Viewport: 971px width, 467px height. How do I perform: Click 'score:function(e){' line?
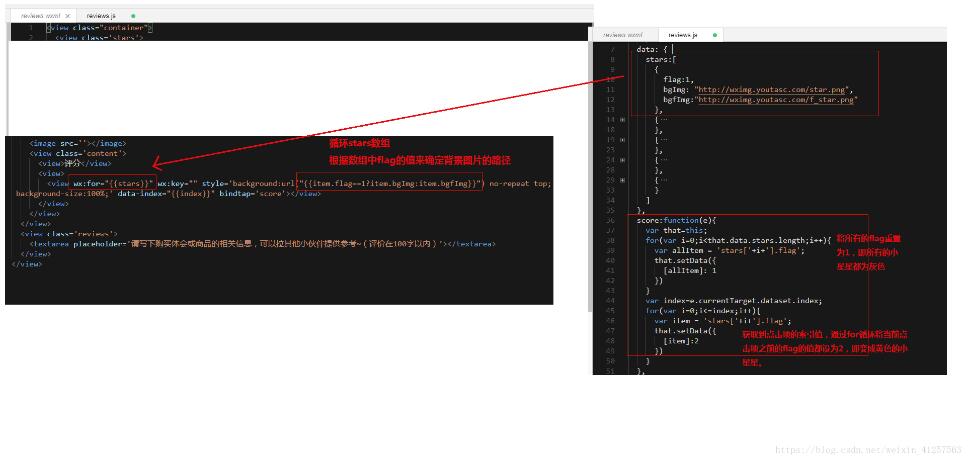[x=676, y=220]
